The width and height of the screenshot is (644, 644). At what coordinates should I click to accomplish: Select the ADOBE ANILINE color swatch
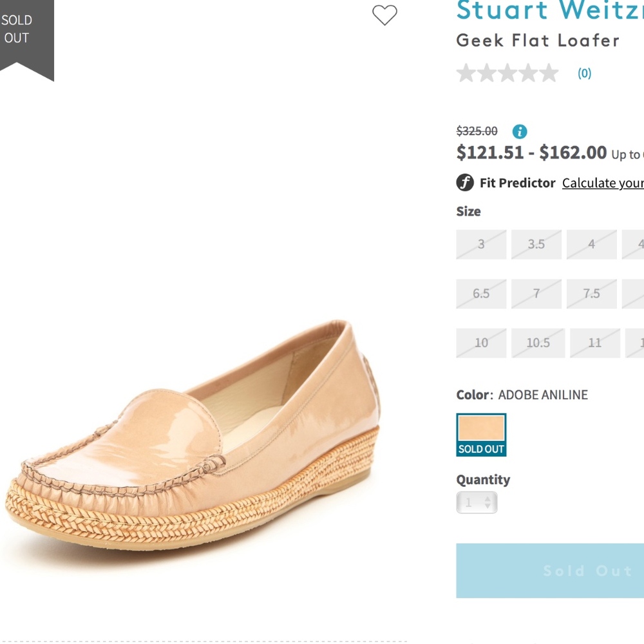tap(481, 426)
